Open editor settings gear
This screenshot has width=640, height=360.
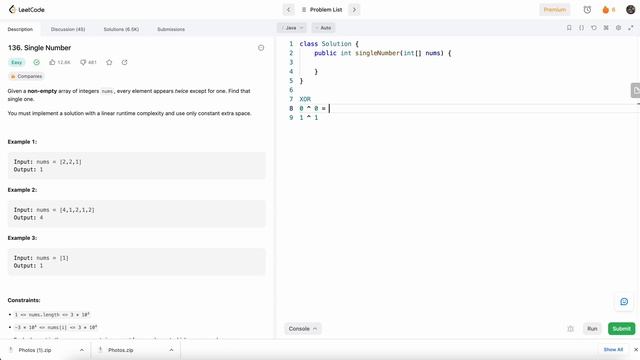pos(618,28)
